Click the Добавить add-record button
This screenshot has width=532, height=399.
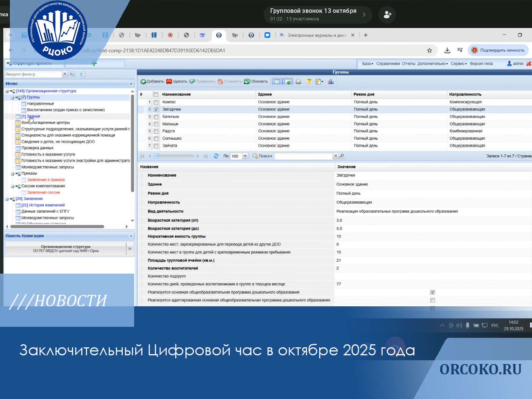pos(152,81)
